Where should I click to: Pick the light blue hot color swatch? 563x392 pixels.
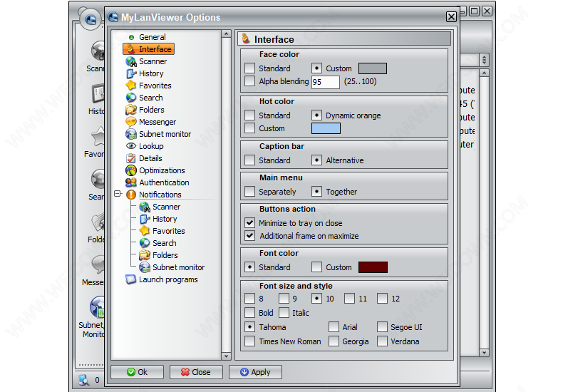(x=326, y=128)
